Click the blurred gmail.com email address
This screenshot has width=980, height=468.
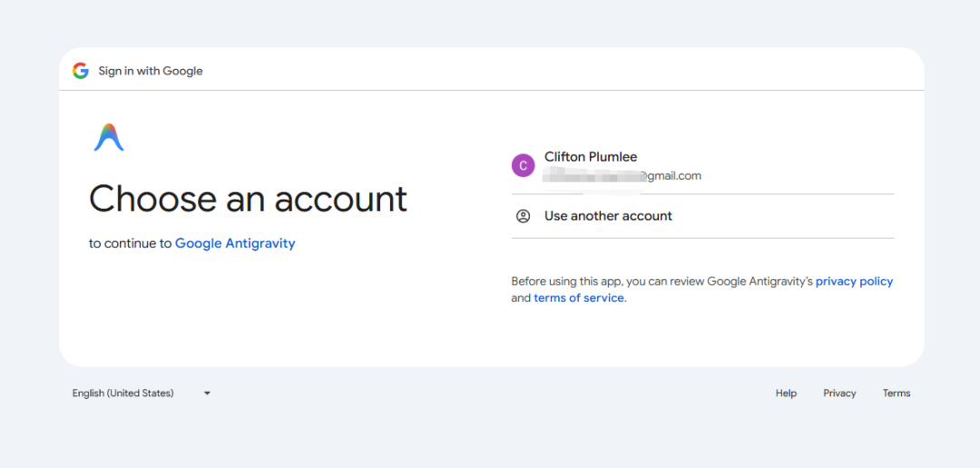622,176
